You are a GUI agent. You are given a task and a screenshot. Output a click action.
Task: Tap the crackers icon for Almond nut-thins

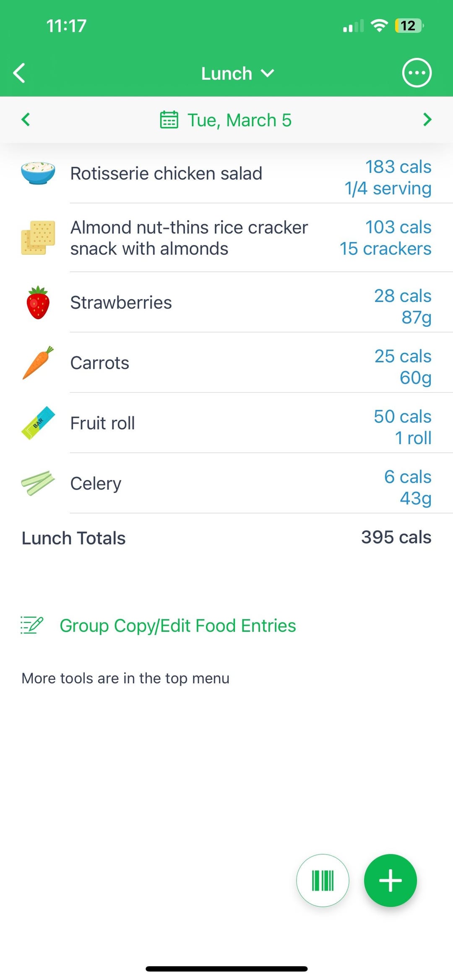(38, 237)
